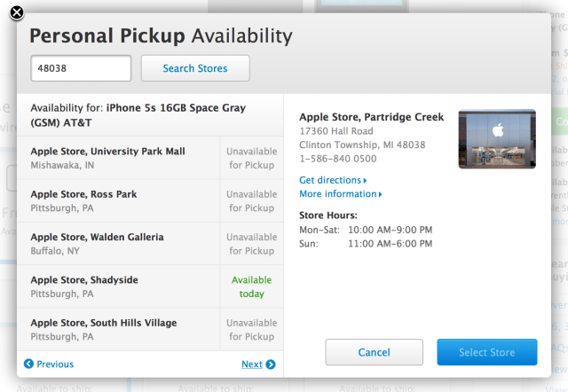Click the Cancel button
The image size is (568, 392).
375,352
